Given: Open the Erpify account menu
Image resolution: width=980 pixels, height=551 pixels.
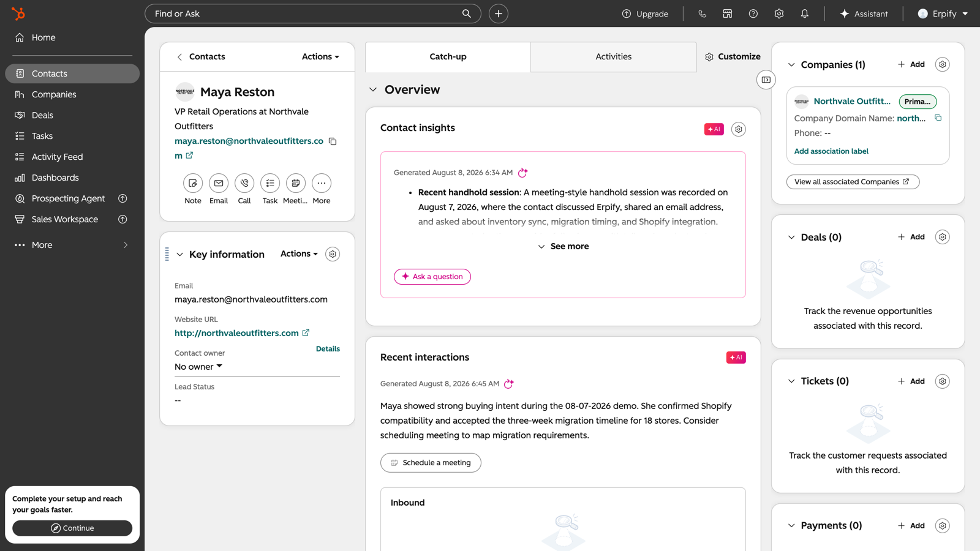Looking at the screenshot, I should (x=943, y=13).
